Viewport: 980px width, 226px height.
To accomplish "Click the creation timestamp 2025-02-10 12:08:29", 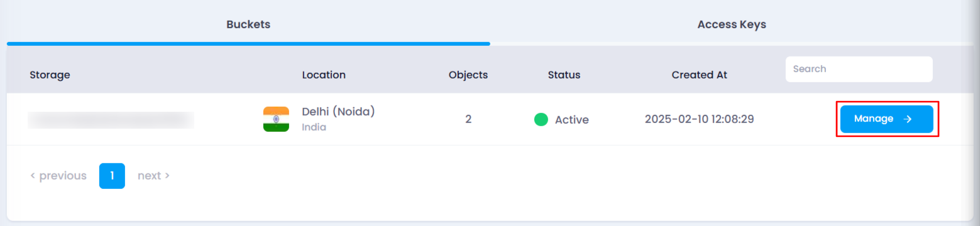I will pyautogui.click(x=699, y=119).
